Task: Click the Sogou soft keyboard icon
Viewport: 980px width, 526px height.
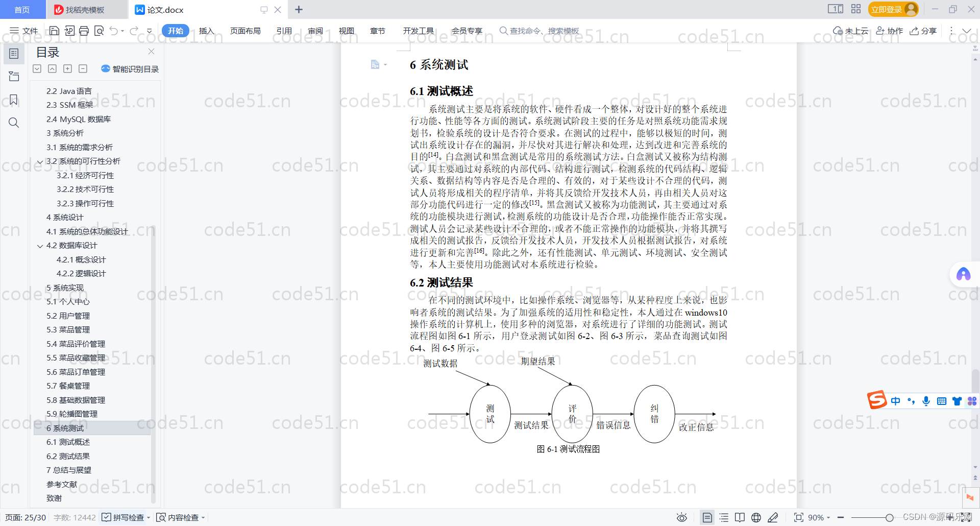Action: point(942,401)
